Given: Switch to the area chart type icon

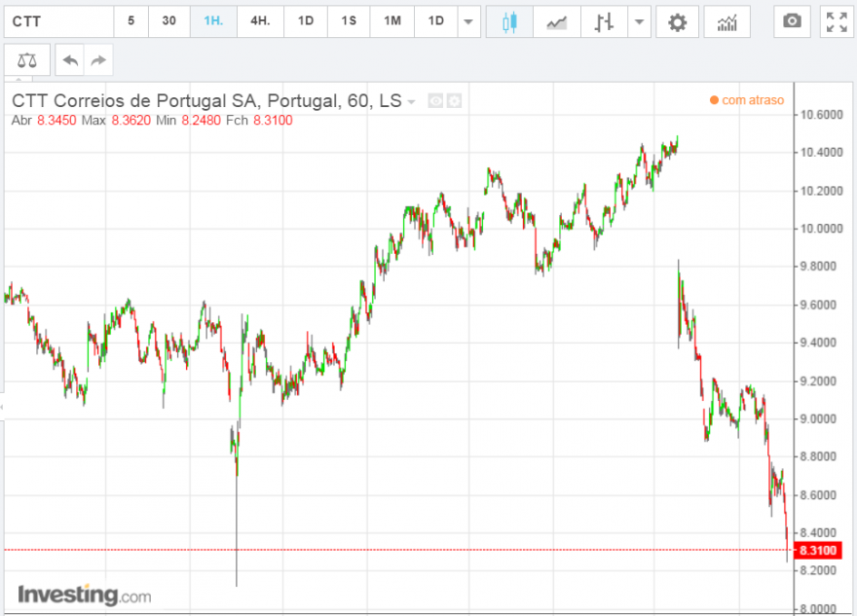Looking at the screenshot, I should [x=557, y=21].
